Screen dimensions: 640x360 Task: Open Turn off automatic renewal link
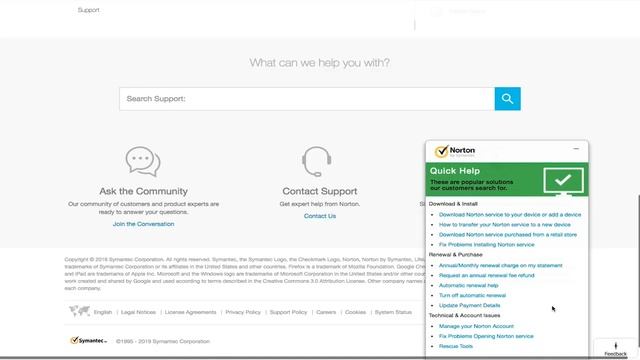(472, 296)
